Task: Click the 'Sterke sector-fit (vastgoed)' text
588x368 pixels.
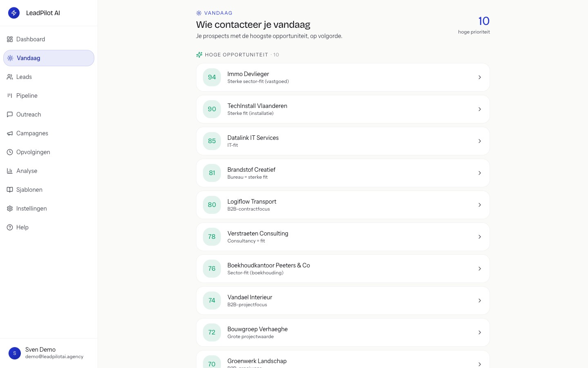Action: [258, 81]
